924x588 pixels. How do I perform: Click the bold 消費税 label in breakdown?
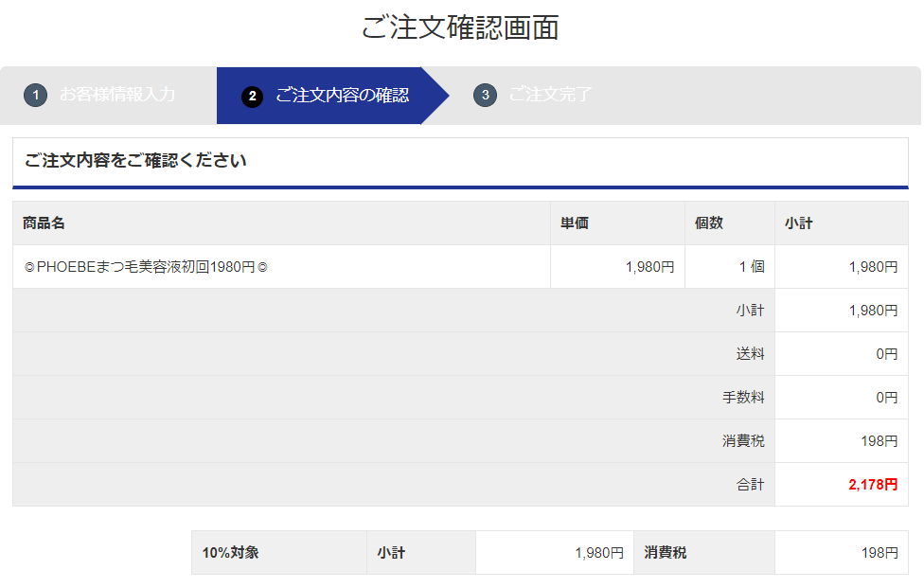(666, 553)
